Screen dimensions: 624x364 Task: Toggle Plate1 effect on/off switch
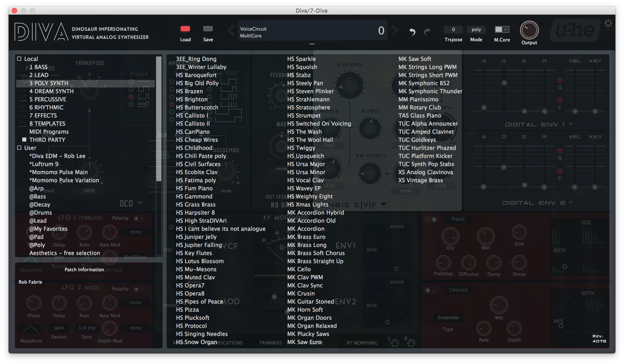[x=431, y=219]
